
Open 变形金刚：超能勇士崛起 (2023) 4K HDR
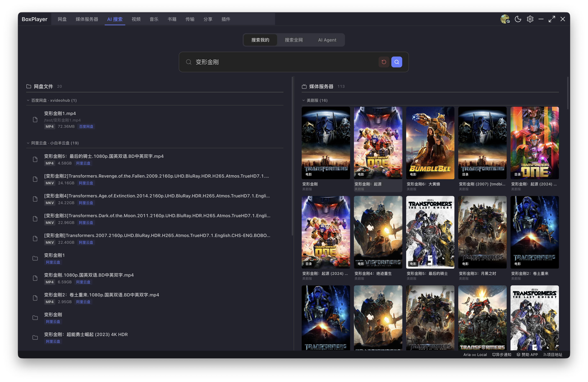86,334
